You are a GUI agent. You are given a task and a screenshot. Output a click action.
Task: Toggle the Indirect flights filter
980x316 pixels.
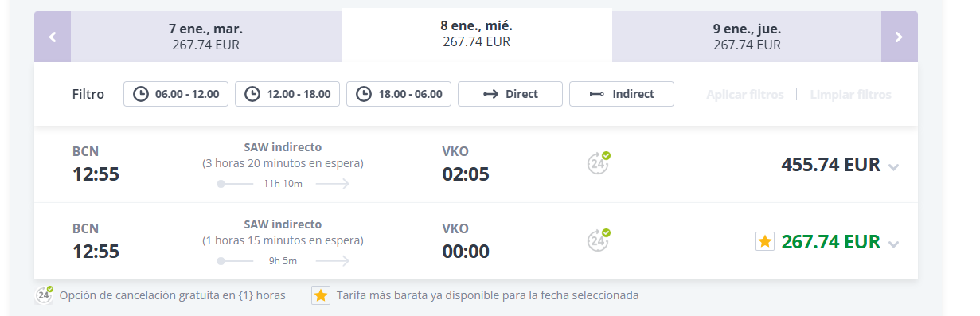coord(622,94)
